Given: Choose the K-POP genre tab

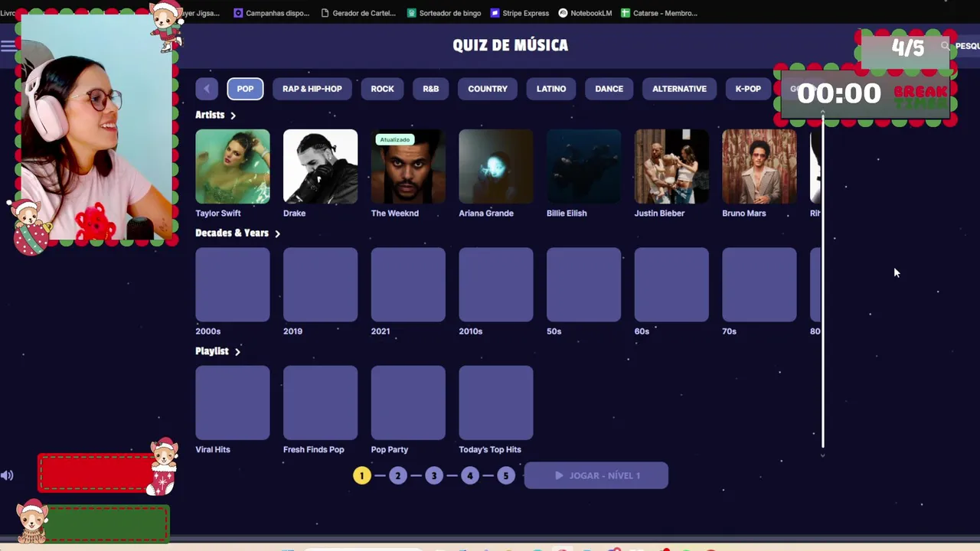Looking at the screenshot, I should (x=748, y=89).
